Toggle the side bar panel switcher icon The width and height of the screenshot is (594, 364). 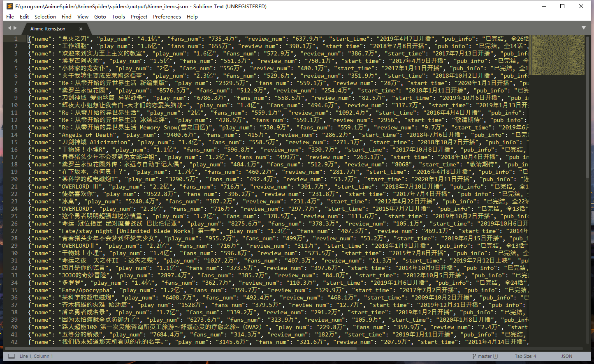click(x=12, y=356)
